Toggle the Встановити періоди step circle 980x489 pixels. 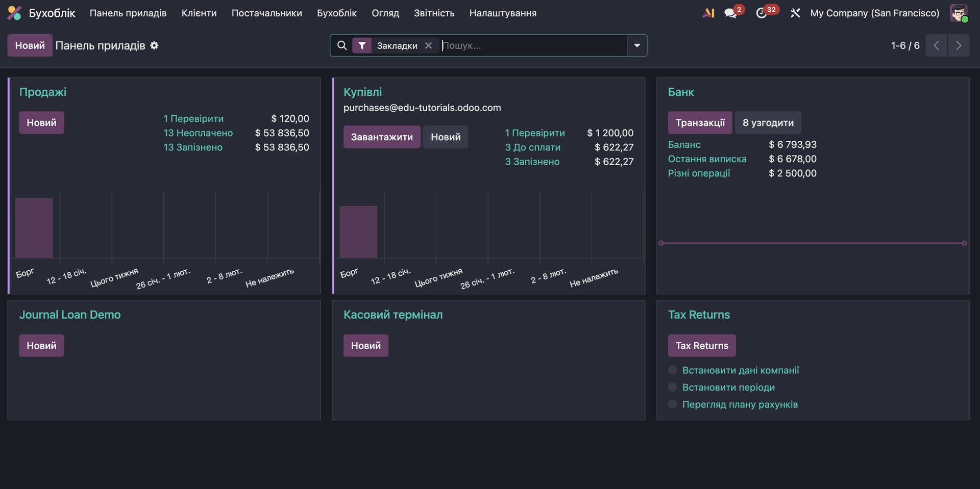point(672,387)
